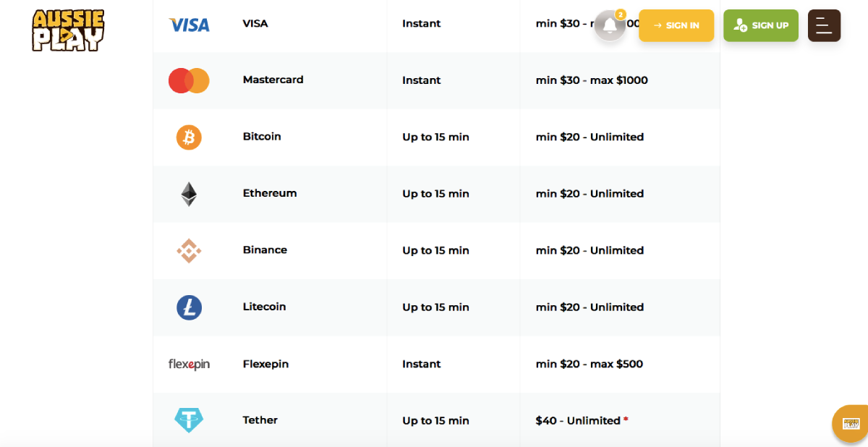This screenshot has width=868, height=447.
Task: Click the Flexepin logo
Action: [x=189, y=365]
